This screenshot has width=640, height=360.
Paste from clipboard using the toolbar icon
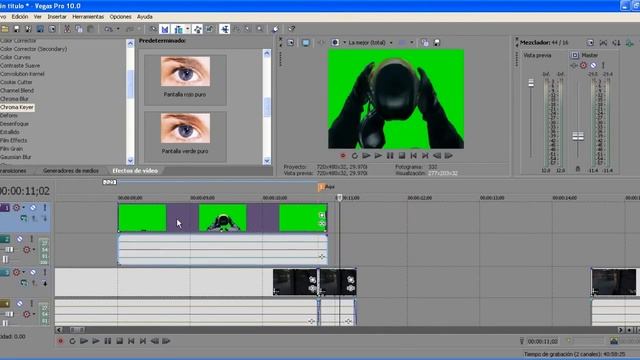[91, 29]
